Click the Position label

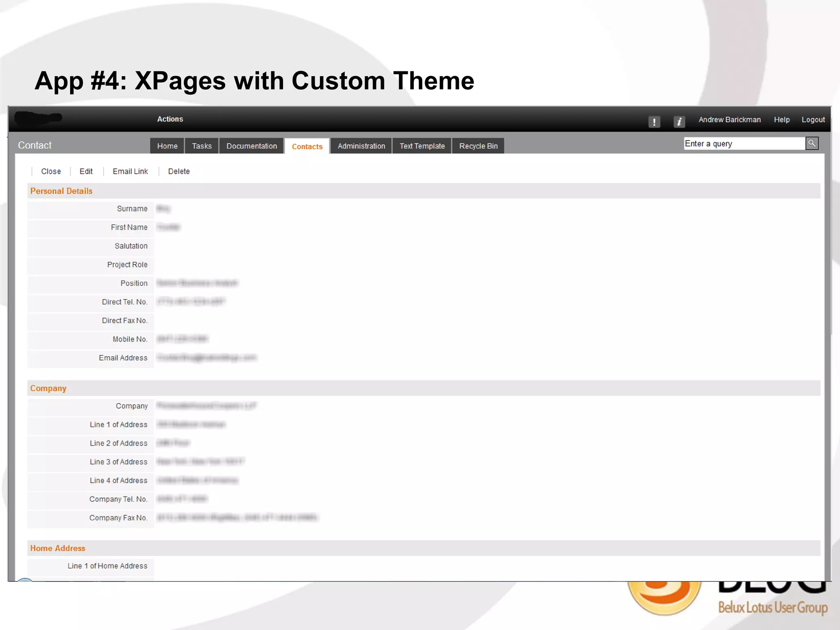coord(134,283)
